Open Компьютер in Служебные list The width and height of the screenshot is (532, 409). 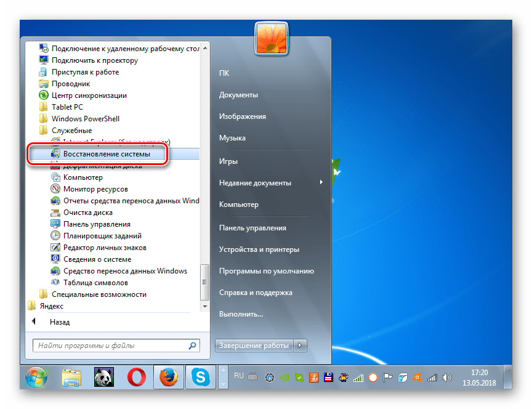(x=77, y=177)
